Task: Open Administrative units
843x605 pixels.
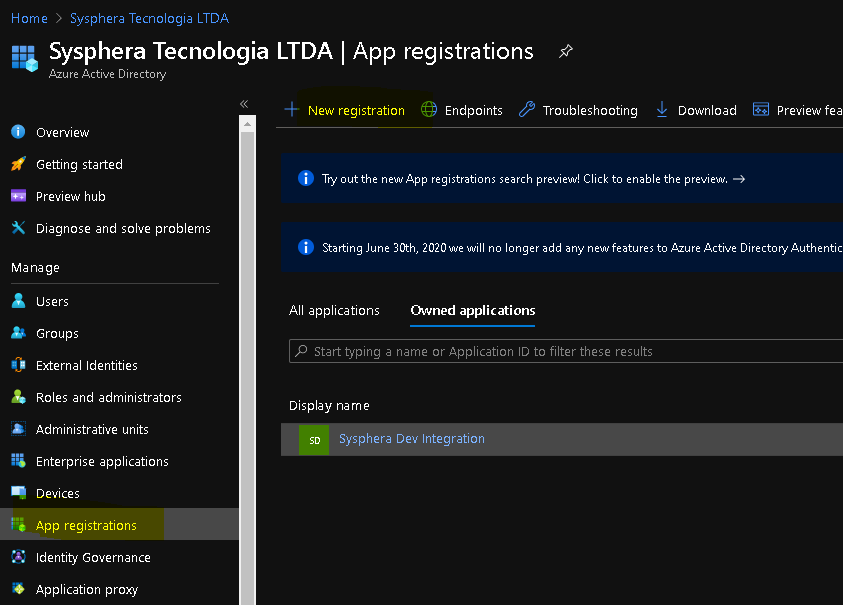Action: click(x=92, y=429)
